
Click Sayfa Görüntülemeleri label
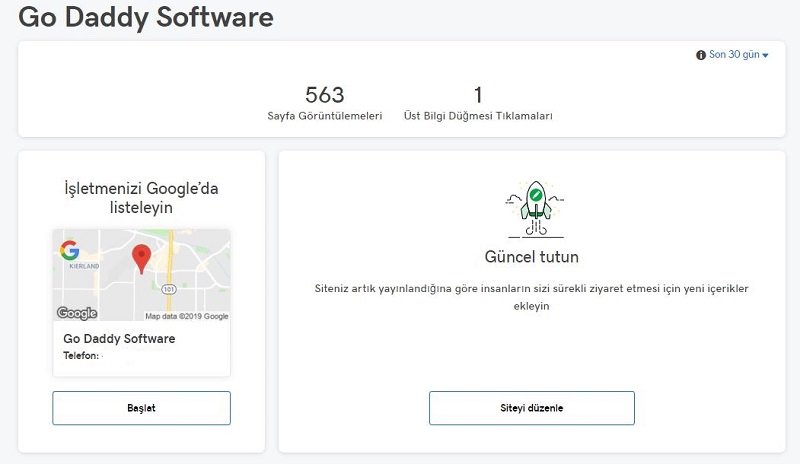(324, 116)
